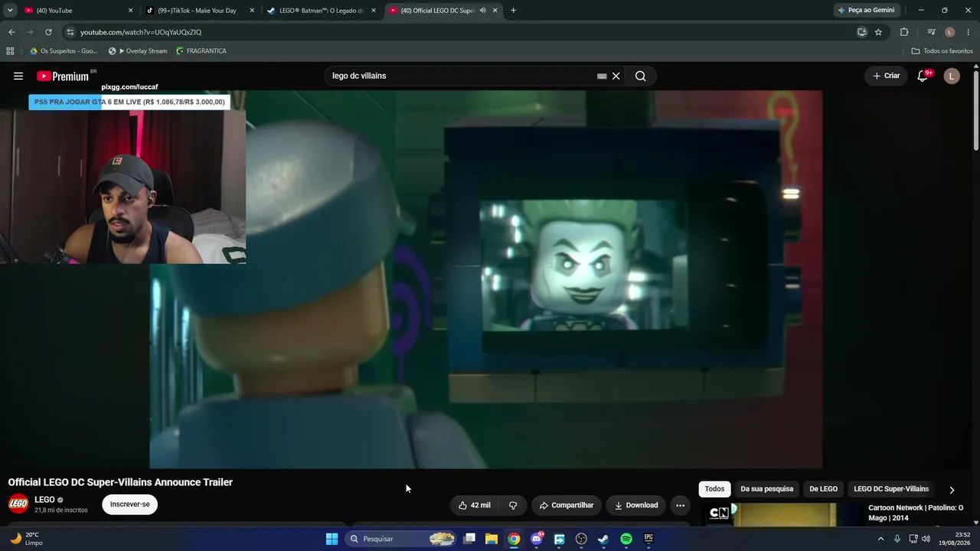
Task: Open the Overlay Stream bookmark
Action: pos(138,51)
